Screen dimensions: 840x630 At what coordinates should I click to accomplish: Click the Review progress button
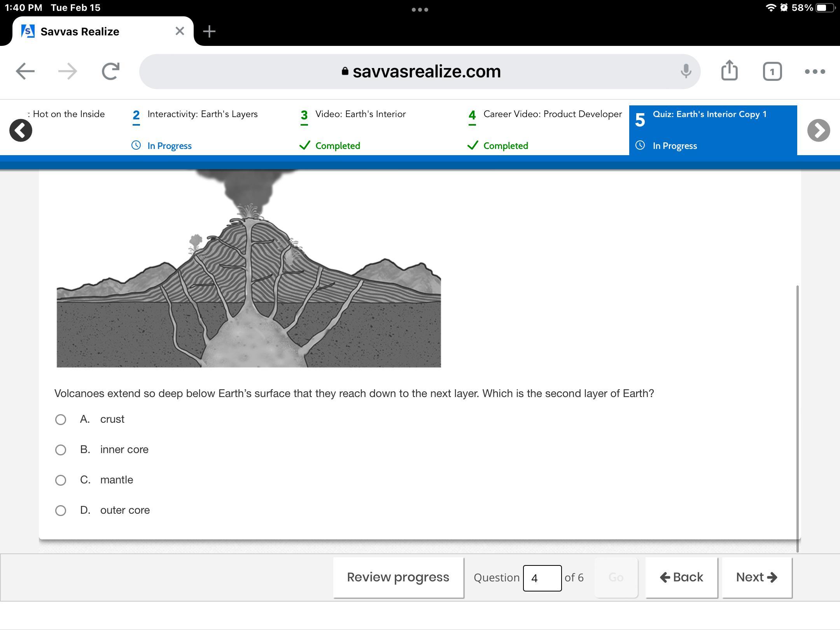(x=398, y=577)
